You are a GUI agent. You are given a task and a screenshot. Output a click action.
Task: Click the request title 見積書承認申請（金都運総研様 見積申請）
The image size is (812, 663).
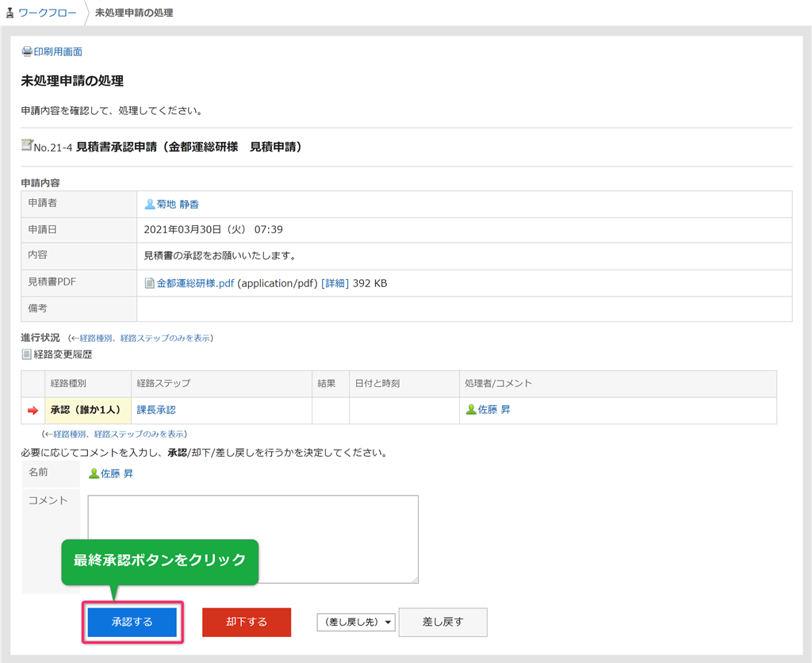coord(189,147)
